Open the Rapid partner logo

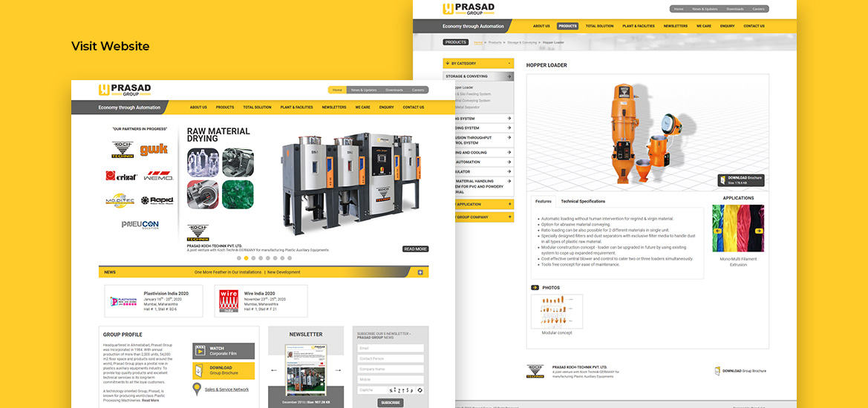pyautogui.click(x=157, y=200)
